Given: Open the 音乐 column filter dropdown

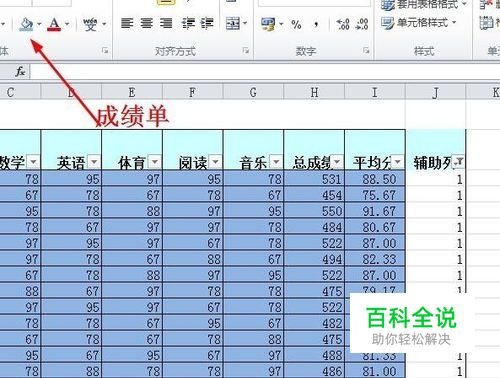Looking at the screenshot, I should (276, 162).
